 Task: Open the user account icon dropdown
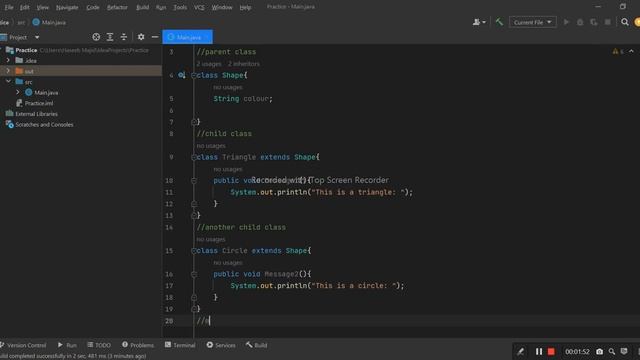pos(479,22)
